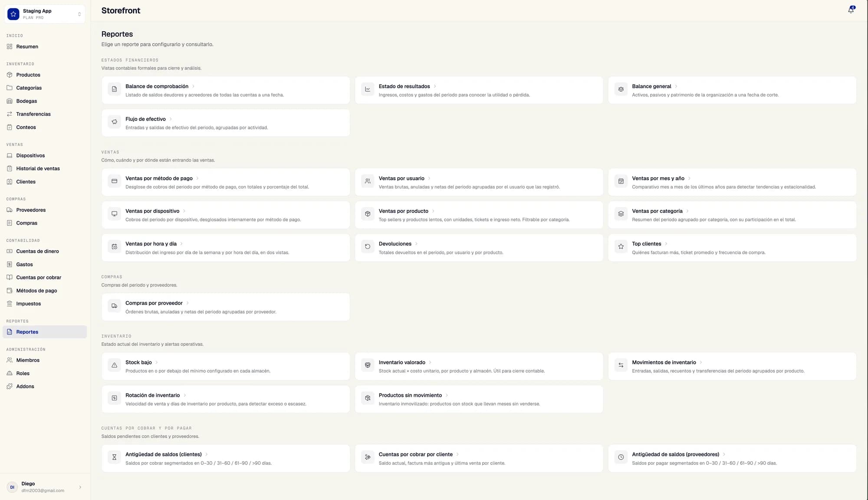Select Bodegas in the sidebar
Viewport: 868px width, 500px height.
(x=45, y=101)
